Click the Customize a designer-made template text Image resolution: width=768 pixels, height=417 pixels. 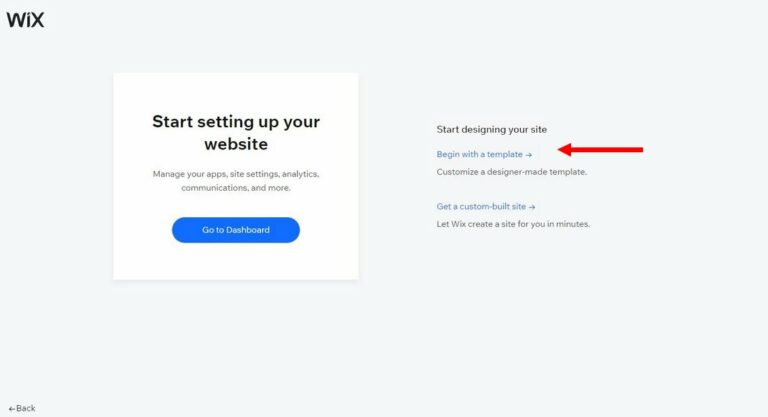511,172
